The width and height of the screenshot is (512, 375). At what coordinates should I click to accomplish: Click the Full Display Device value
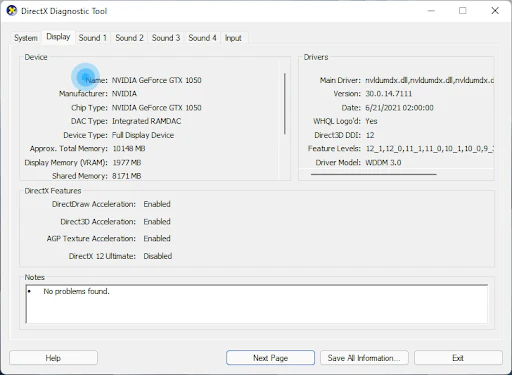[143, 135]
